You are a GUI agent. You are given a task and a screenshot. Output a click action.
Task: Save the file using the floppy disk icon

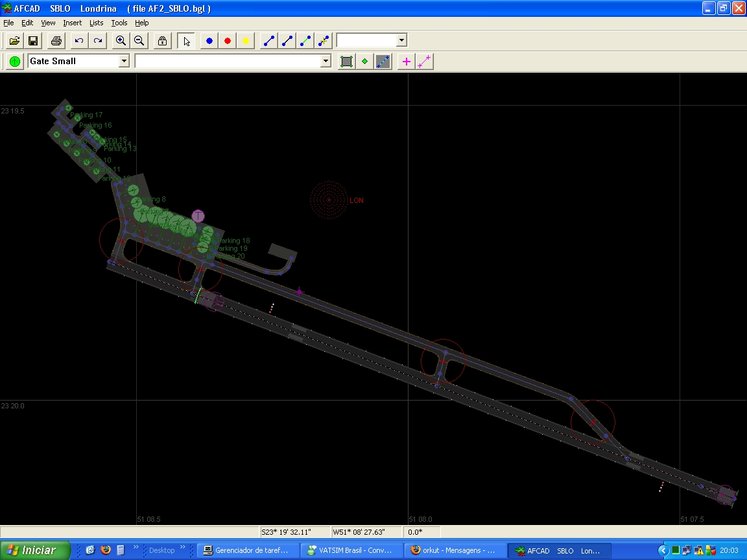click(x=33, y=41)
